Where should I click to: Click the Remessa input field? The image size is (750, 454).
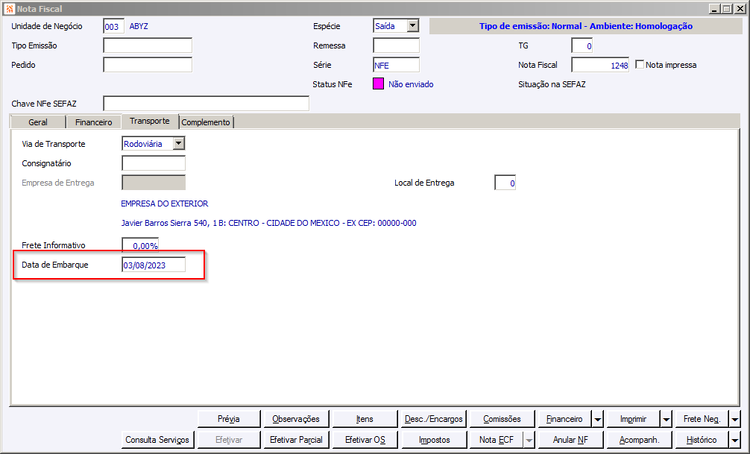[x=396, y=45]
